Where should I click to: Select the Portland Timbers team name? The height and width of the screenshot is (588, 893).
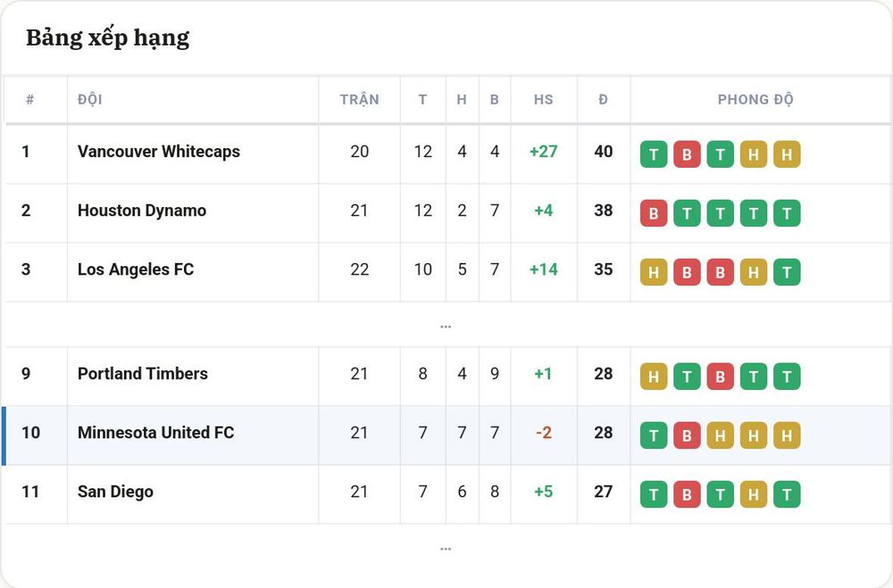click(143, 373)
